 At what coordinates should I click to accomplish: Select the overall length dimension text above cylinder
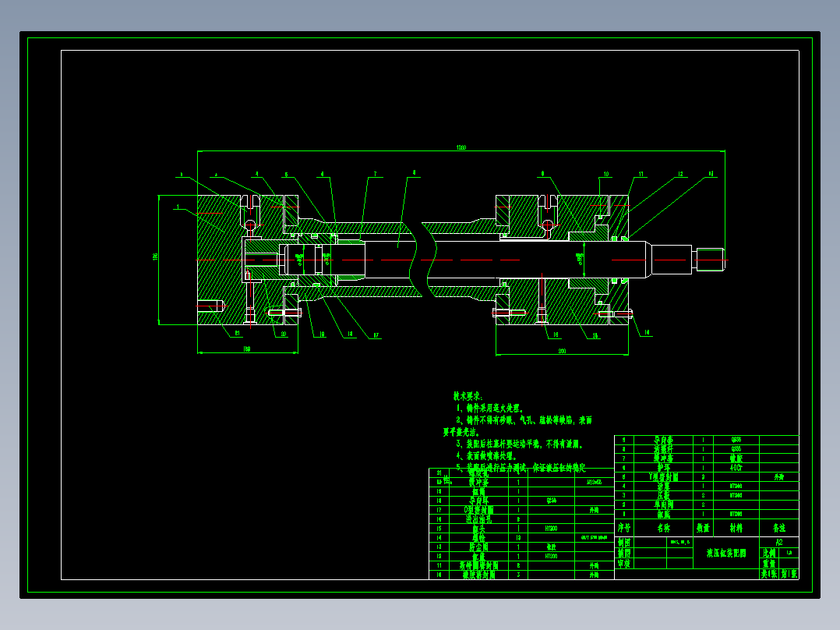pos(461,147)
